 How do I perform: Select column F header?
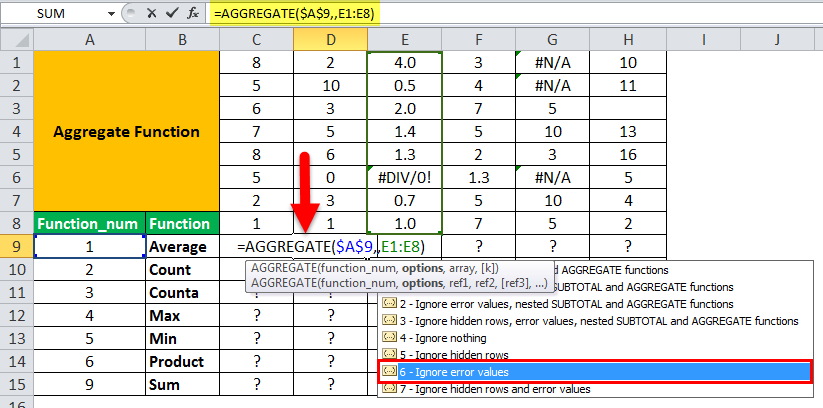(479, 39)
